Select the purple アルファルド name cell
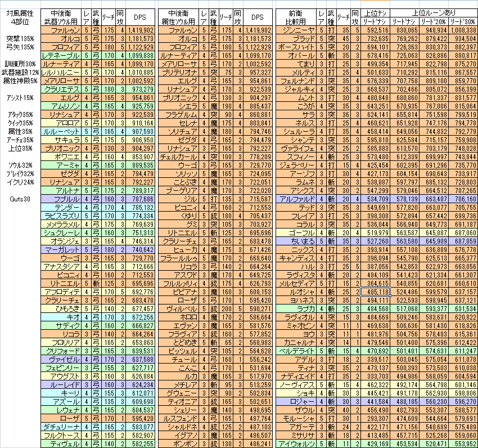 click(296, 199)
